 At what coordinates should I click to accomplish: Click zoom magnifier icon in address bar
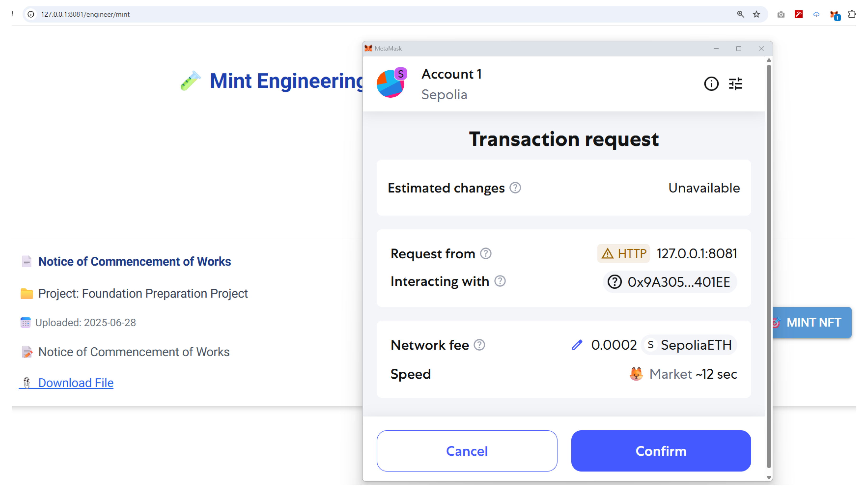tap(740, 14)
